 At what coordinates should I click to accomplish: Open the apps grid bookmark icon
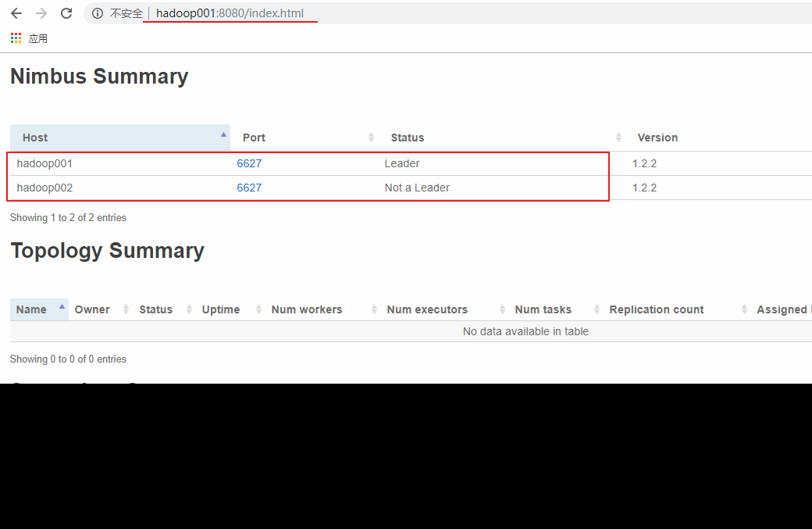click(x=16, y=38)
